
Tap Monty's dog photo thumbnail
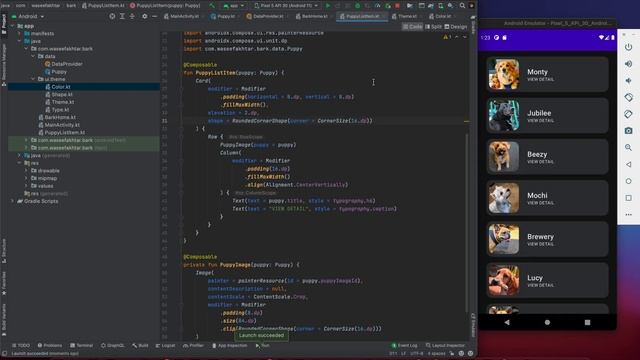pyautogui.click(x=504, y=74)
